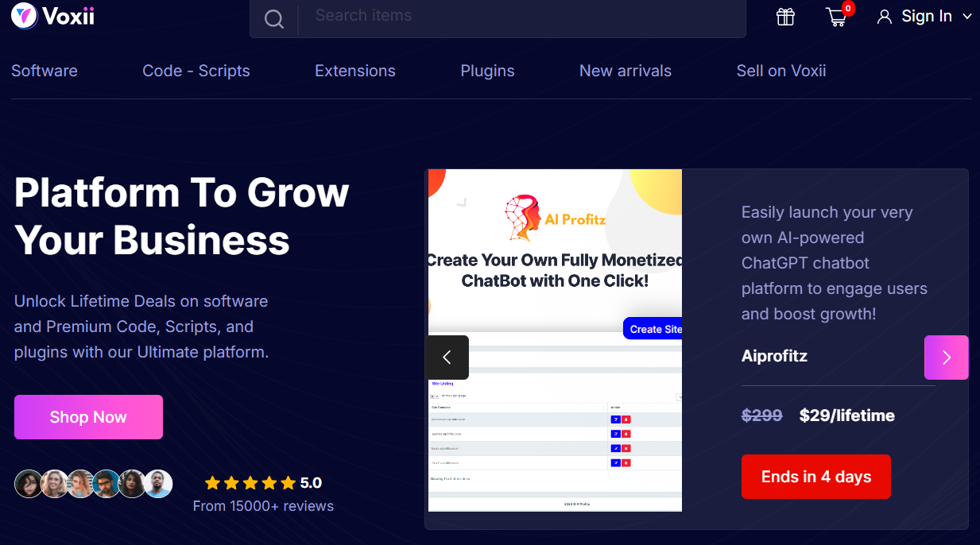Click the Shop Now button
This screenshot has width=980, height=545.
[x=88, y=417]
